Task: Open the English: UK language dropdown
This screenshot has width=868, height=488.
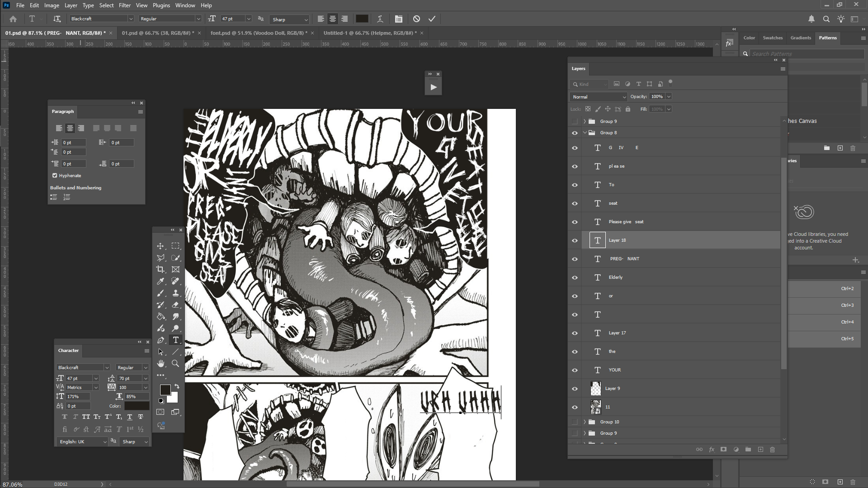Action: pyautogui.click(x=82, y=442)
